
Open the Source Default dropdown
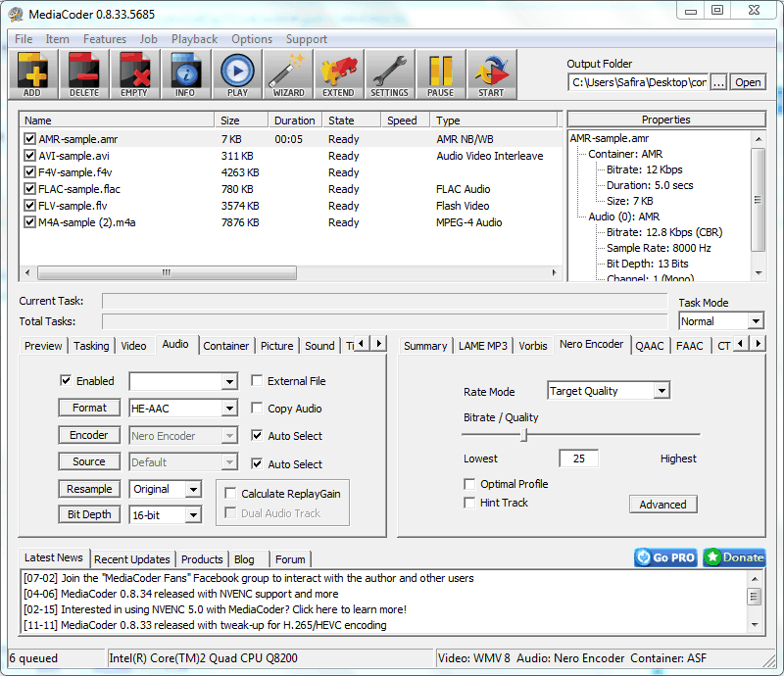point(229,462)
